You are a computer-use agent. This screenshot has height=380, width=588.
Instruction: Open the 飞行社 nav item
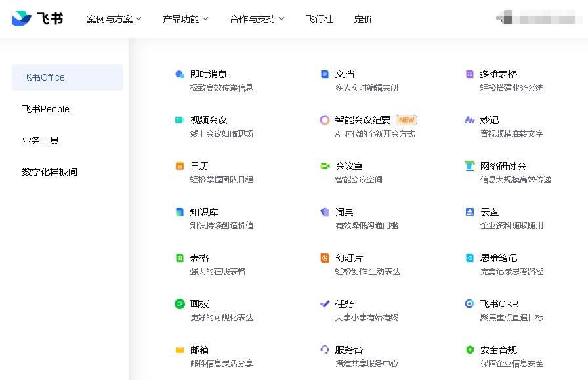click(319, 19)
